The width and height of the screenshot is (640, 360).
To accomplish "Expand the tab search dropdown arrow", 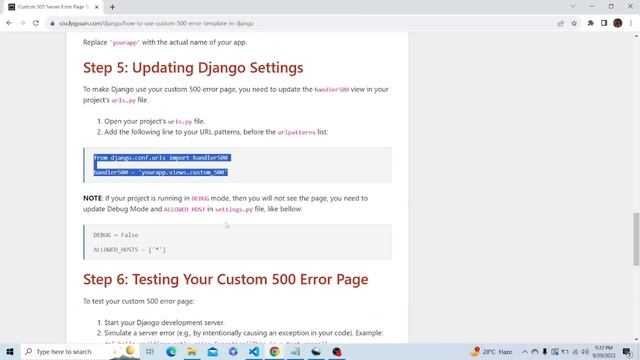I will (573, 7).
